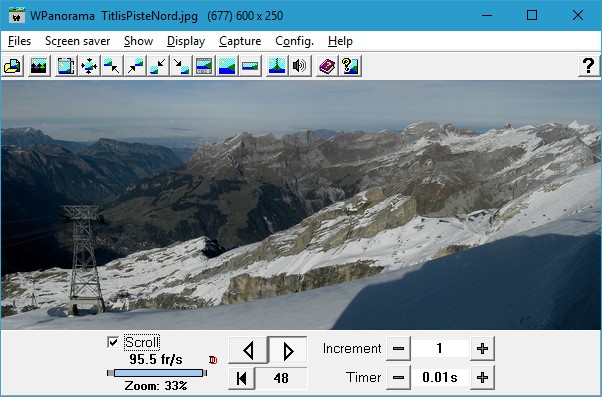Open a panorama file with folder icon
The width and height of the screenshot is (602, 397).
(x=13, y=66)
